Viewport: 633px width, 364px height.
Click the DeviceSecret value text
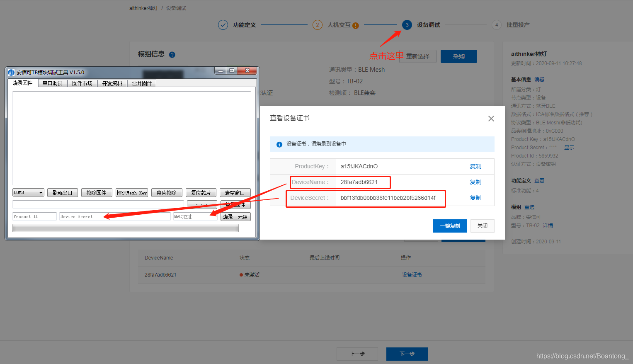coord(388,198)
